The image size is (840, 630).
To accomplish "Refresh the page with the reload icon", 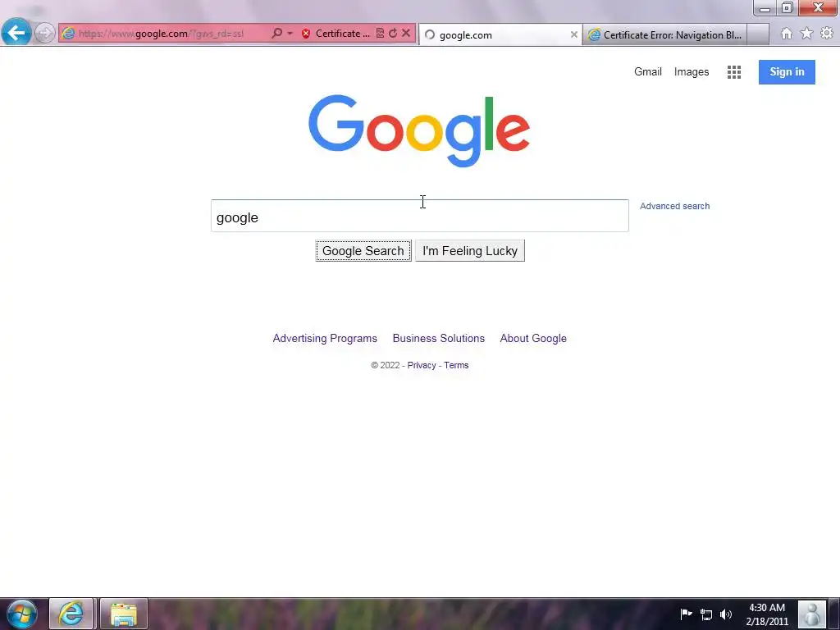I will 393,33.
